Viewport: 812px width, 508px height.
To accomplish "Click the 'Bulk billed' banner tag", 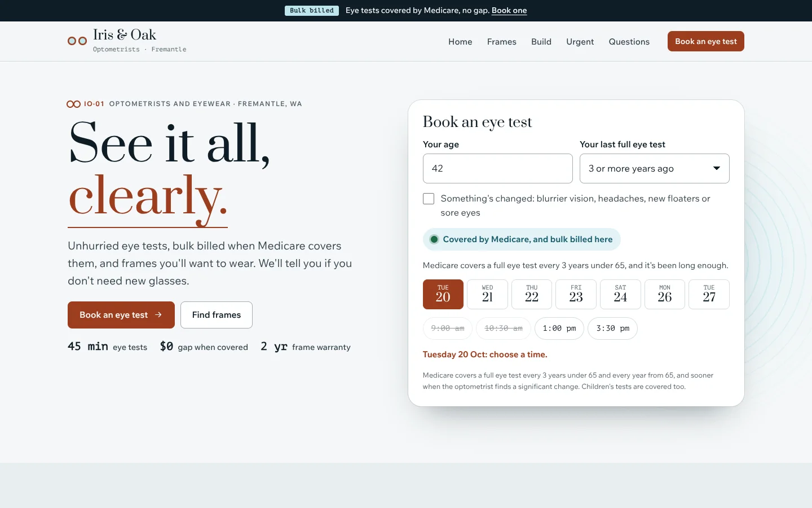I will 312,11.
